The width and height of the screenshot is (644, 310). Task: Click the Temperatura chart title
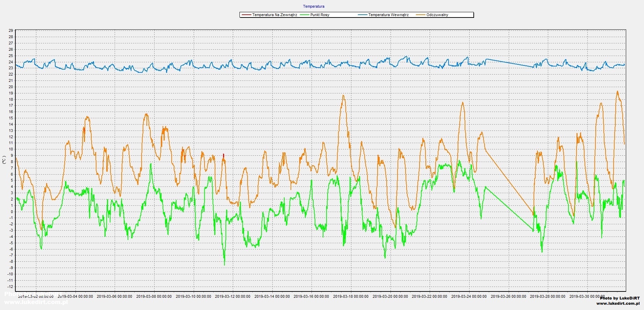pos(314,6)
